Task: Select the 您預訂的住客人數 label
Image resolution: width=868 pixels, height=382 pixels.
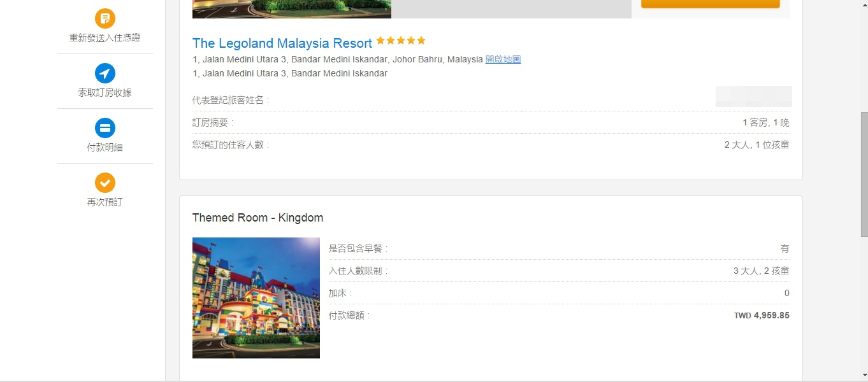Action: 231,145
